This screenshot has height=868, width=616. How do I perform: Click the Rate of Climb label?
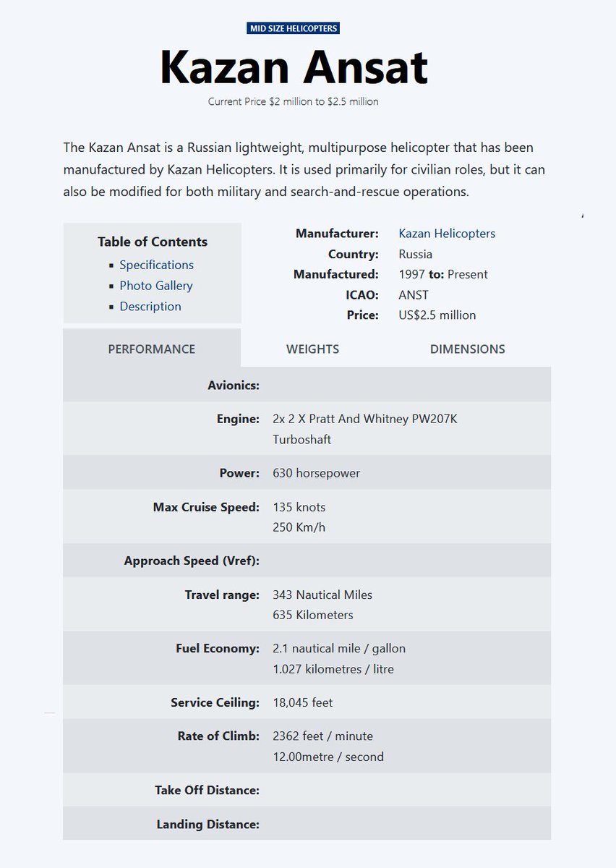click(218, 736)
